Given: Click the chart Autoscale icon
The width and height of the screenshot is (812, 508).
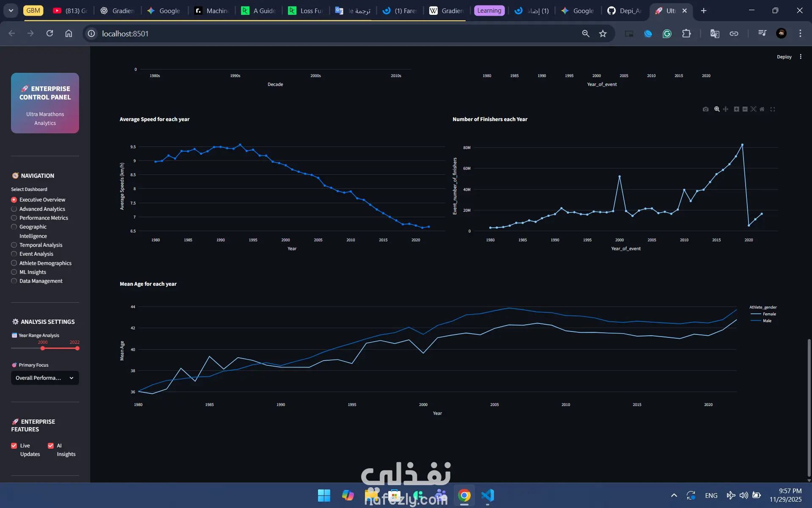Looking at the screenshot, I should [753, 109].
